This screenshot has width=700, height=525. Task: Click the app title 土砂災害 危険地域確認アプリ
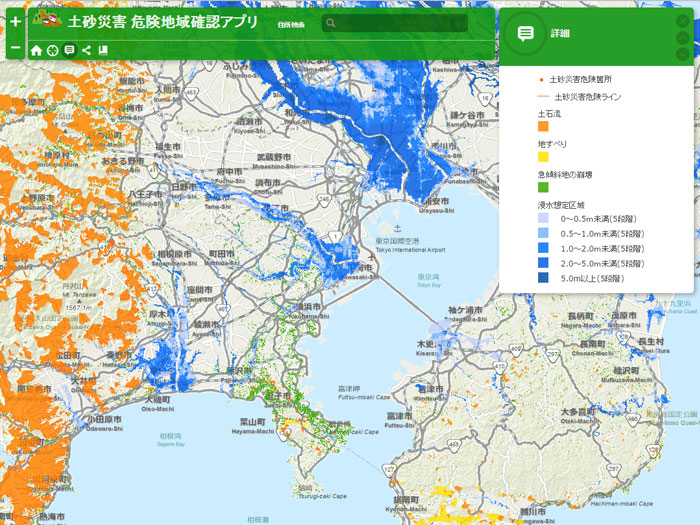[x=160, y=21]
